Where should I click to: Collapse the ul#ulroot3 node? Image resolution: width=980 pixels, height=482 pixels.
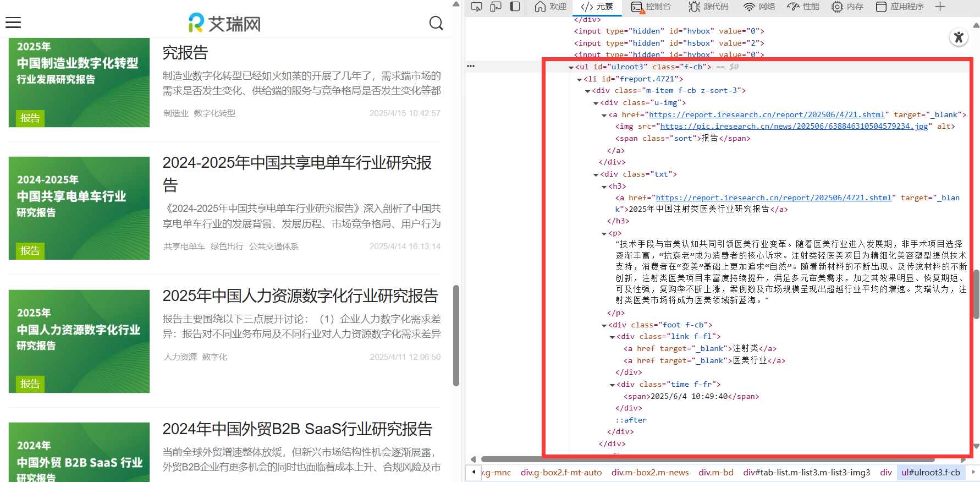(571, 67)
